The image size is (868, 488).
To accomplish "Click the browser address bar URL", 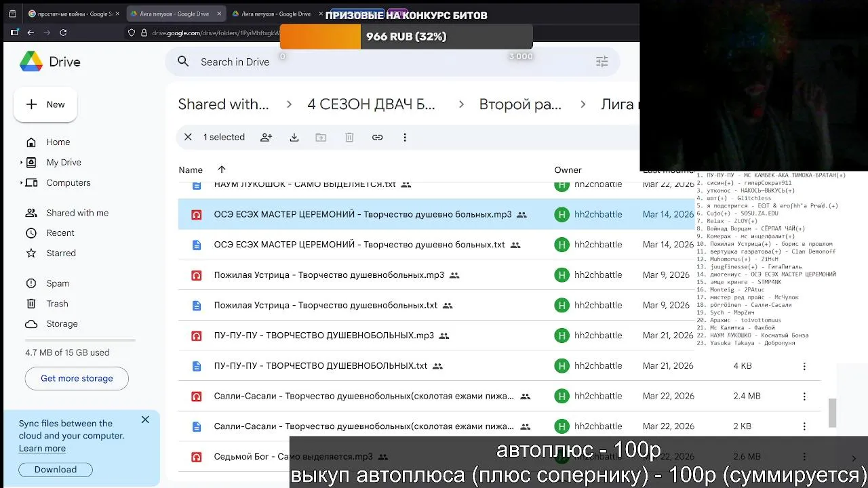I will pyautogui.click(x=214, y=33).
